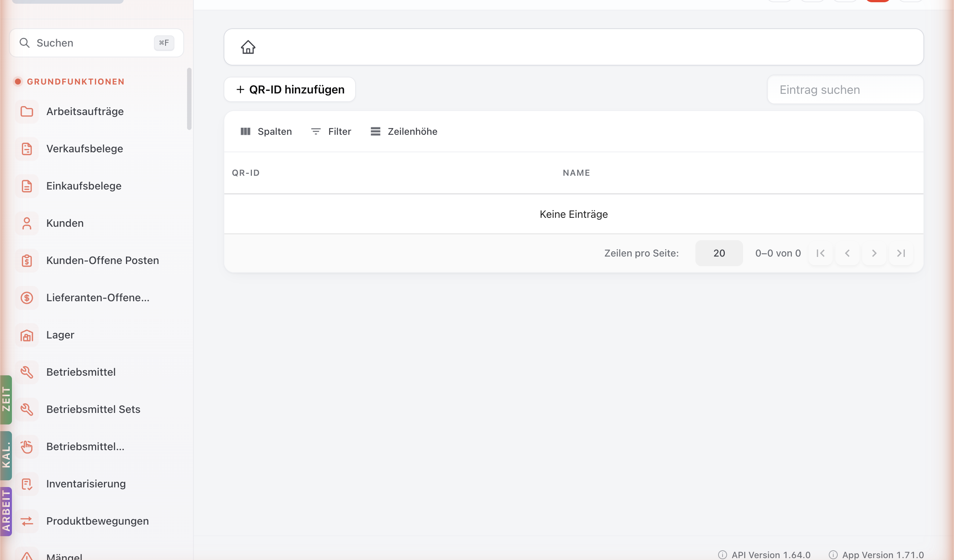The width and height of the screenshot is (954, 560).
Task: Select the Kunden person icon
Action: (27, 223)
